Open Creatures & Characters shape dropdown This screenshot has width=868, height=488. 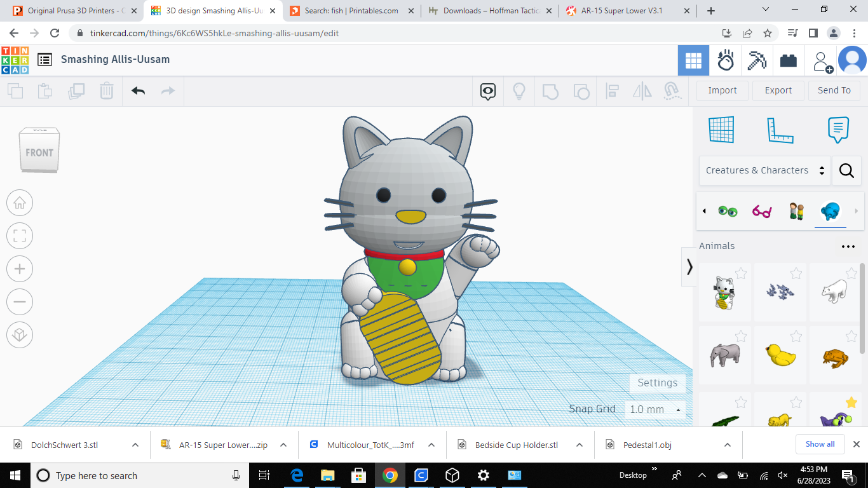coord(765,170)
